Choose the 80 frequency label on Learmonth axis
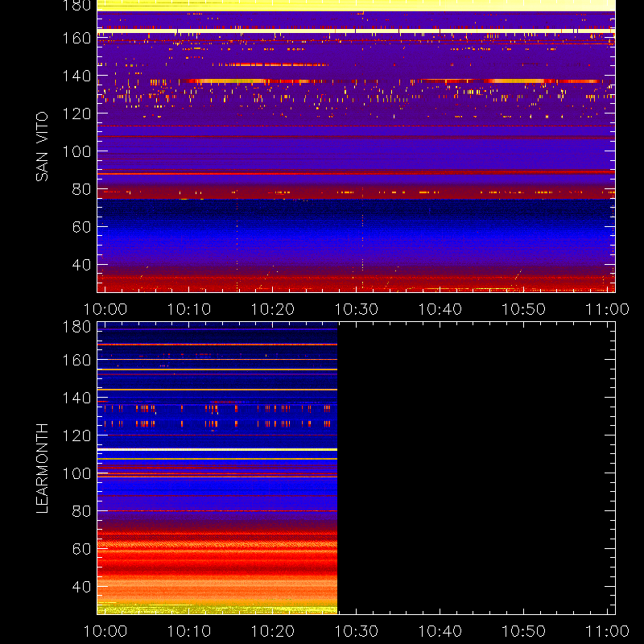The width and height of the screenshot is (644, 644). pyautogui.click(x=82, y=511)
